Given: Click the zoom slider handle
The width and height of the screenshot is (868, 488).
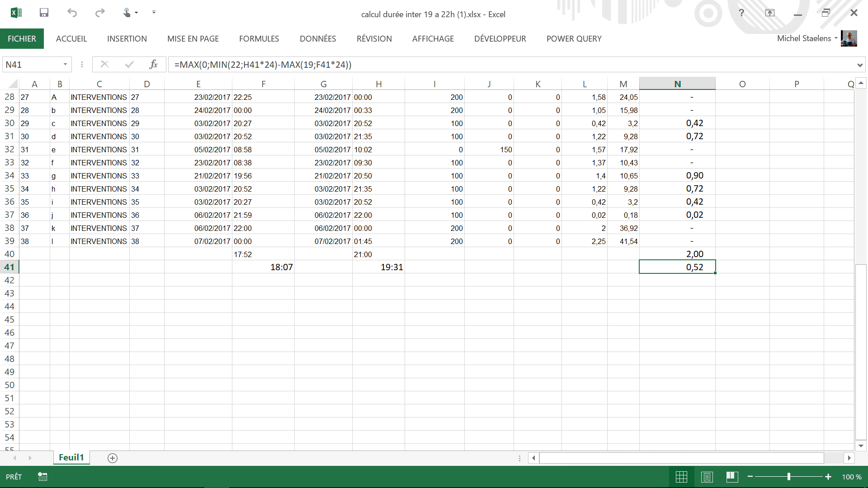Looking at the screenshot, I should [x=789, y=477].
